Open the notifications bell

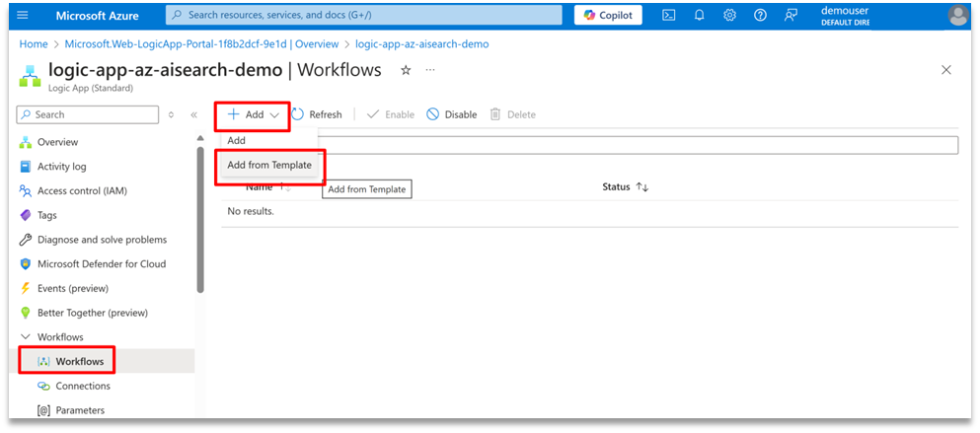tap(700, 16)
